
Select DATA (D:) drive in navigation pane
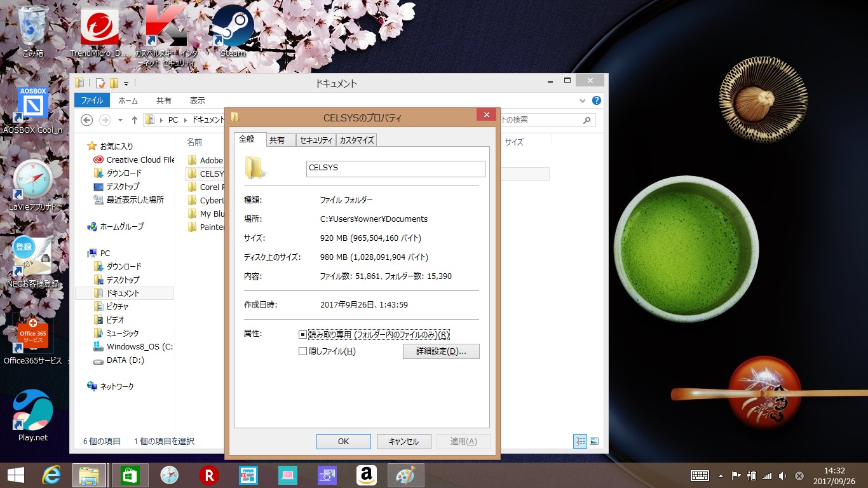pyautogui.click(x=125, y=360)
